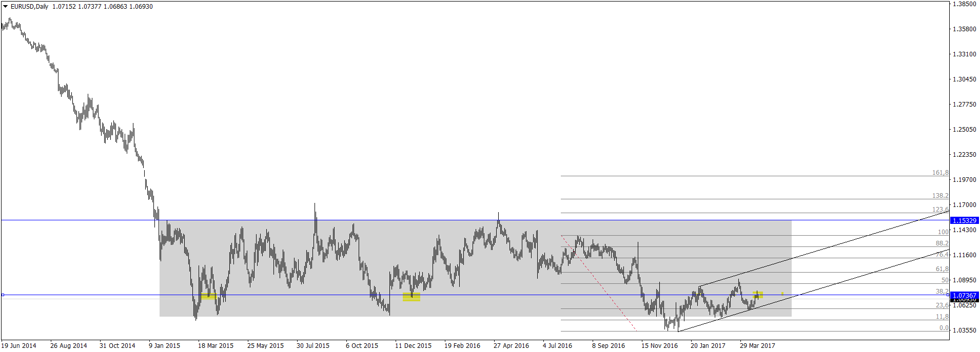
Task: Click the 123,6 Fibonacci level label
Action: 940,209
